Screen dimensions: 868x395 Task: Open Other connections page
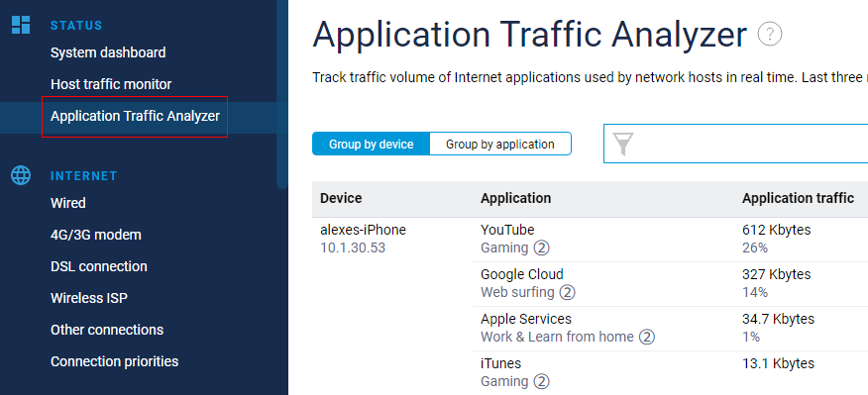click(x=107, y=330)
